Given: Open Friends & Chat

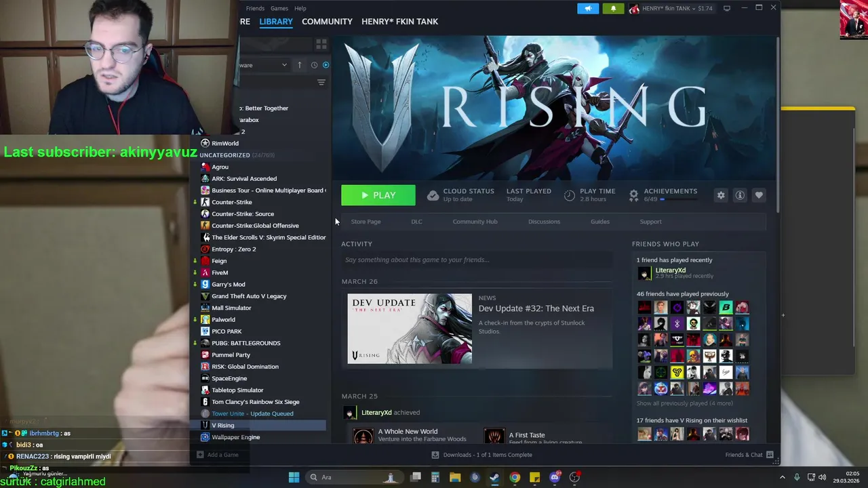Looking at the screenshot, I should coord(749,455).
